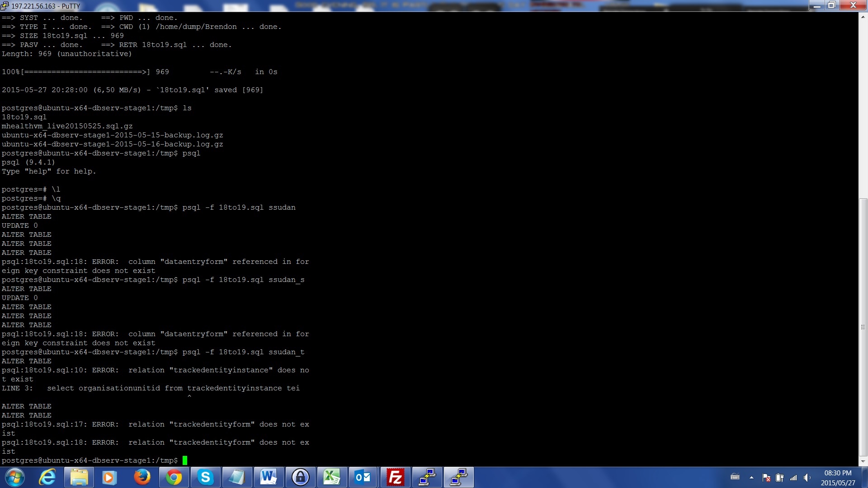Image resolution: width=868 pixels, height=488 pixels.
Task: Switch to FileZilla in taskbar
Action: coord(395,478)
